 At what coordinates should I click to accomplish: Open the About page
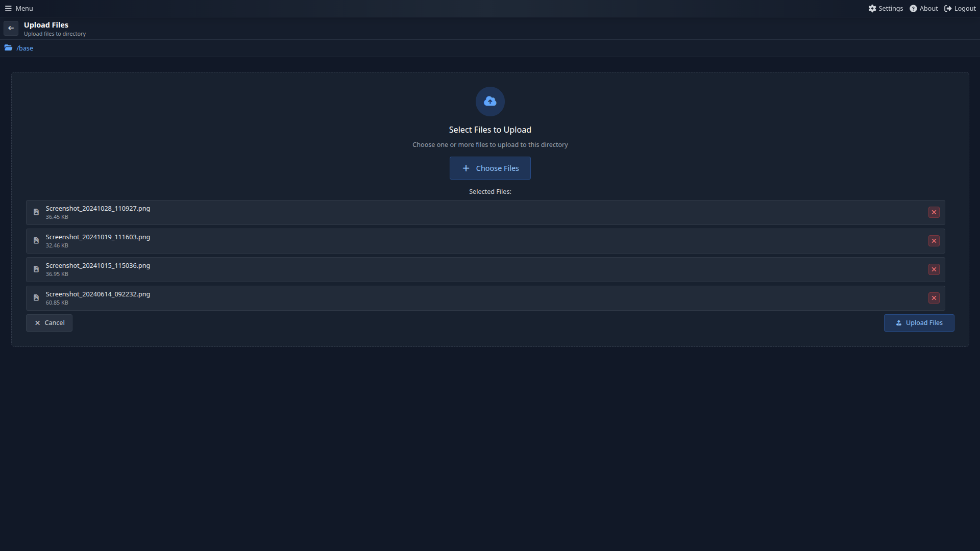coord(924,8)
